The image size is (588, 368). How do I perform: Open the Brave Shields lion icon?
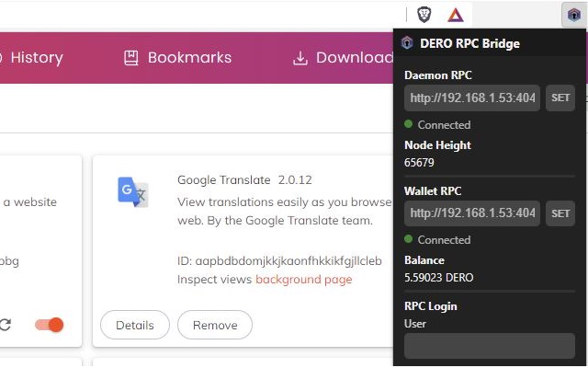424,15
